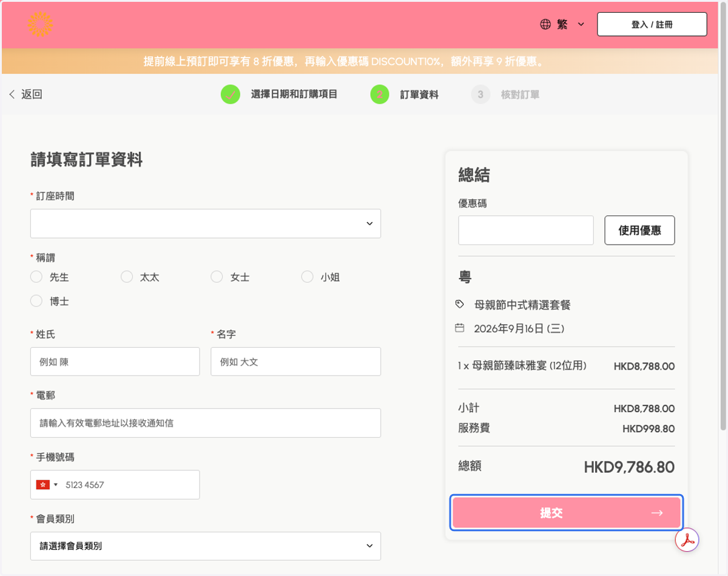728x576 pixels.
Task: Click the 1 x 母親節臻味雅宴 (12位用) item
Action: coord(523,365)
